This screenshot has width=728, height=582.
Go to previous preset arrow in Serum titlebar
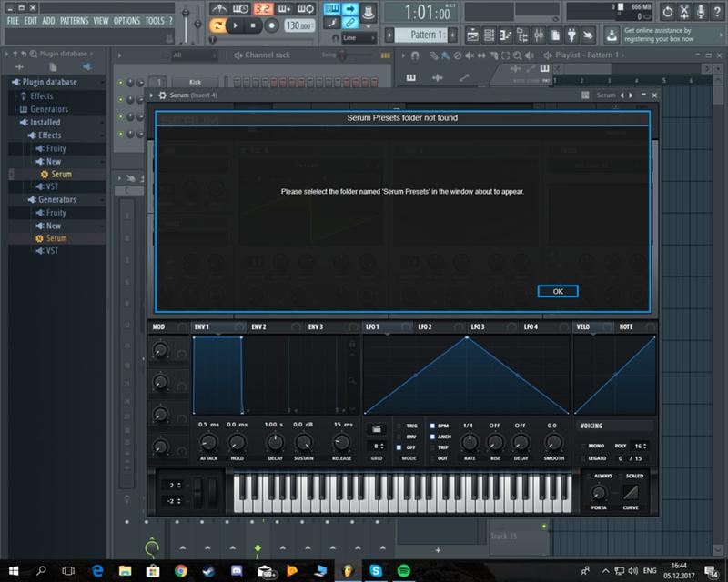(622, 95)
